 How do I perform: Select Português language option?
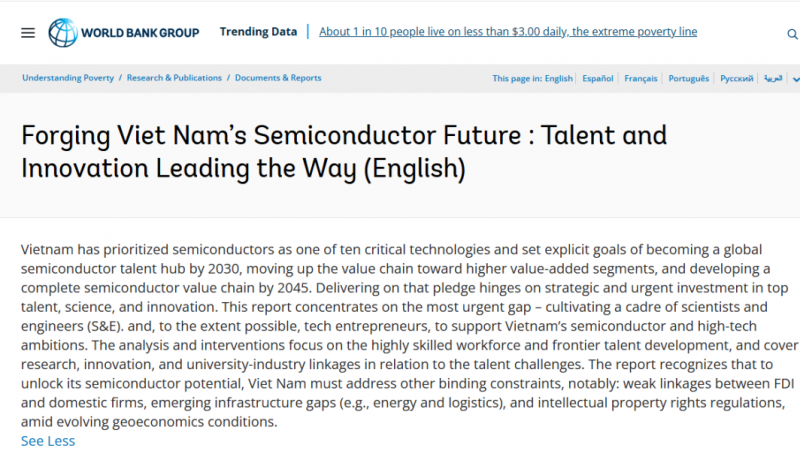pyautogui.click(x=689, y=79)
